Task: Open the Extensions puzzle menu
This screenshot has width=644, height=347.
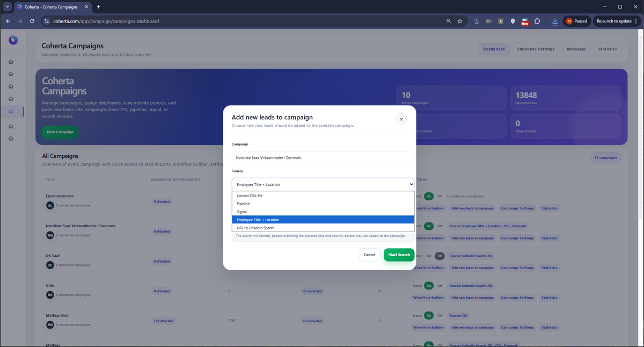Action: point(537,21)
